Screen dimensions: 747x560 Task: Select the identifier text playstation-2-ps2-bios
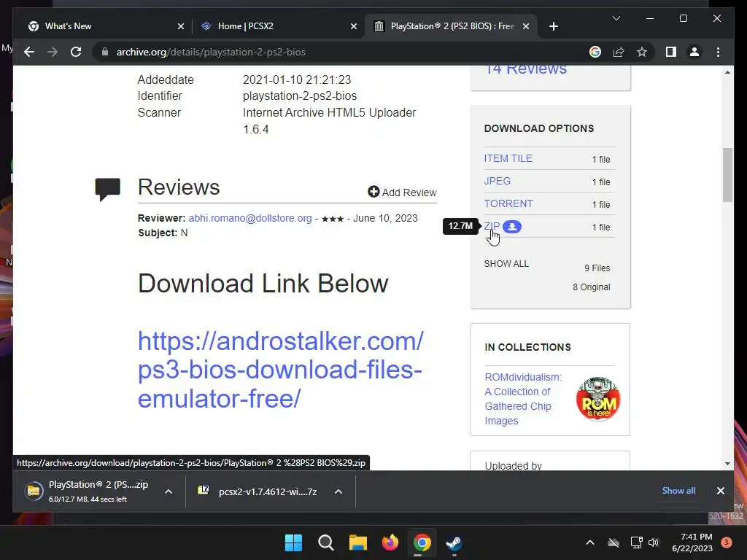(300, 96)
